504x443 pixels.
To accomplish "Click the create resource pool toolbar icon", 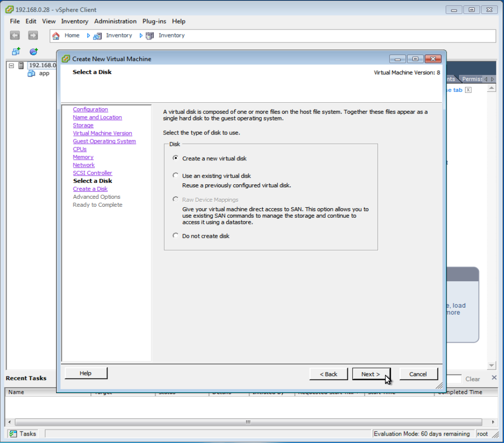I will point(34,51).
